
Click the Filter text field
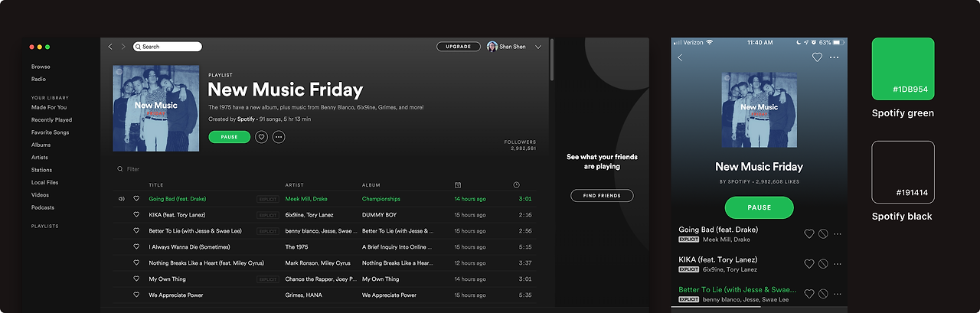[133, 169]
